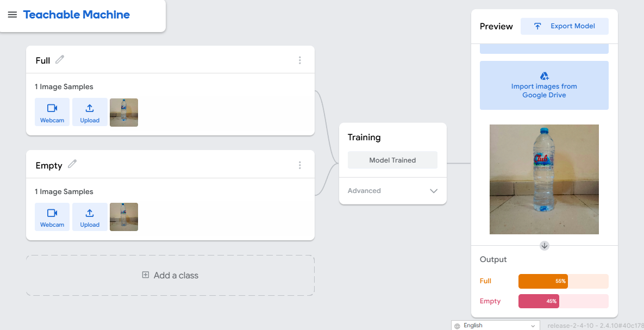Viewport: 644px width, 330px height.
Task: Click the Teachable Machine logo title
Action: [77, 15]
